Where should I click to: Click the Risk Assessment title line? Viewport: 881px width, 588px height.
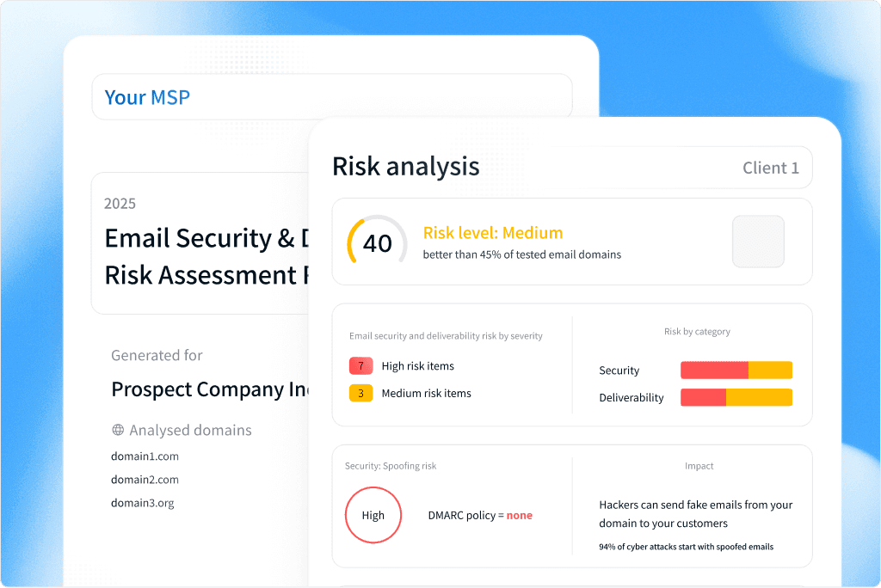pos(206,275)
